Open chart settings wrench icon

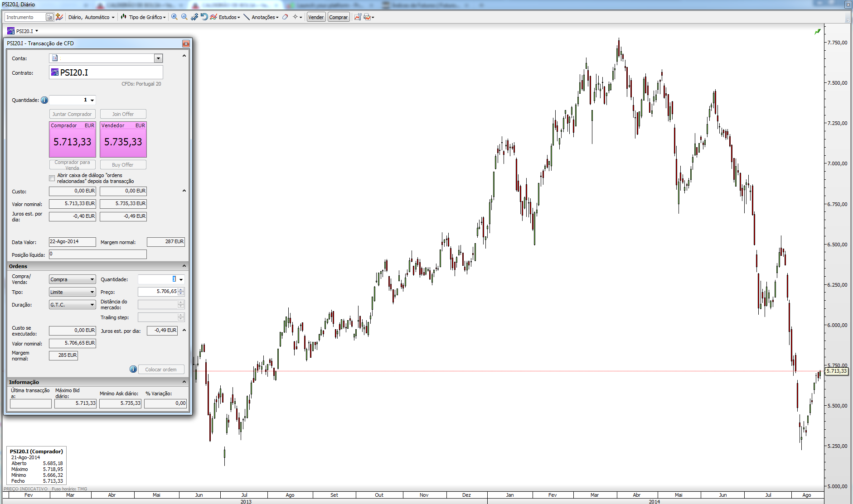[x=358, y=17]
